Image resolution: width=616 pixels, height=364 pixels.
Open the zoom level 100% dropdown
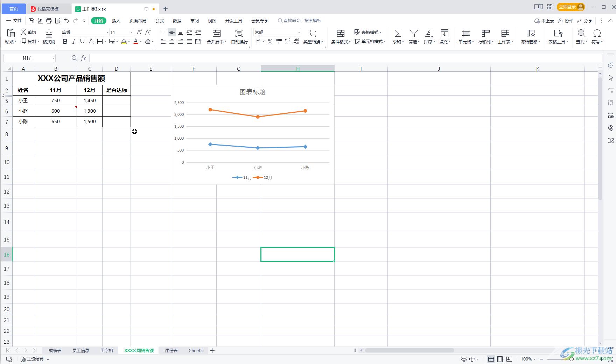click(528, 359)
